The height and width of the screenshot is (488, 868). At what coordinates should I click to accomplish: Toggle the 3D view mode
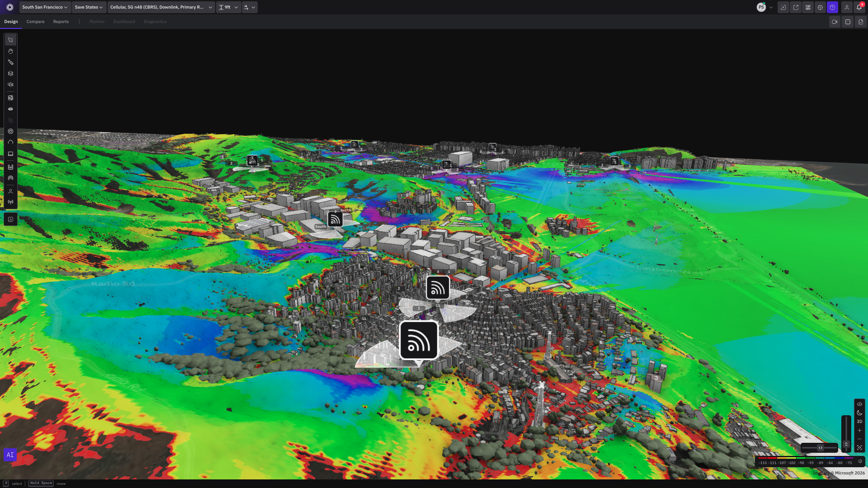tap(859, 421)
